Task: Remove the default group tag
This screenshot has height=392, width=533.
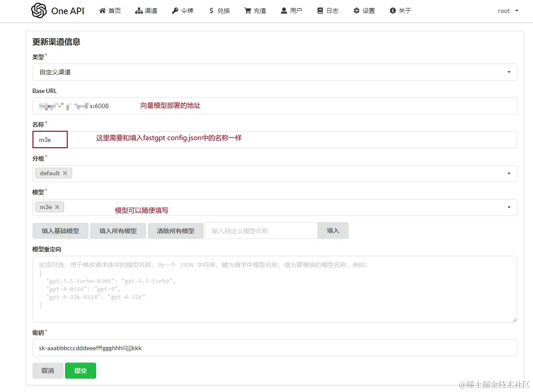Action: [65, 173]
